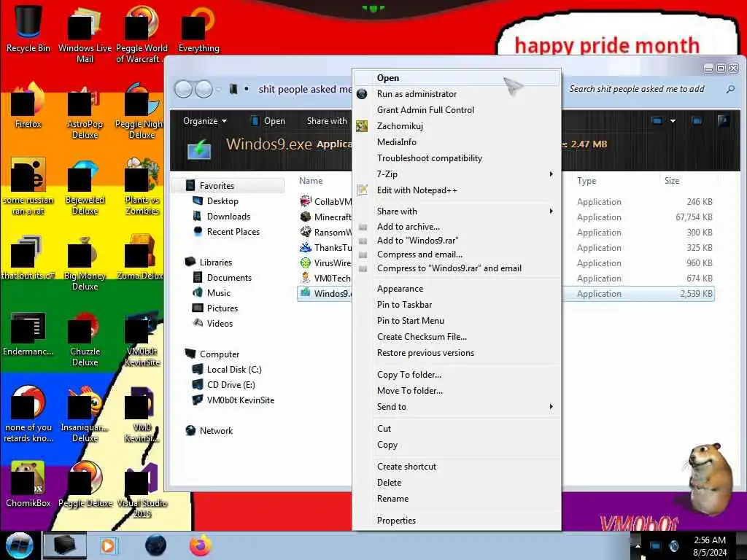
Task: Open the AstroPop Deluxe desktop icon
Action: coord(85,112)
